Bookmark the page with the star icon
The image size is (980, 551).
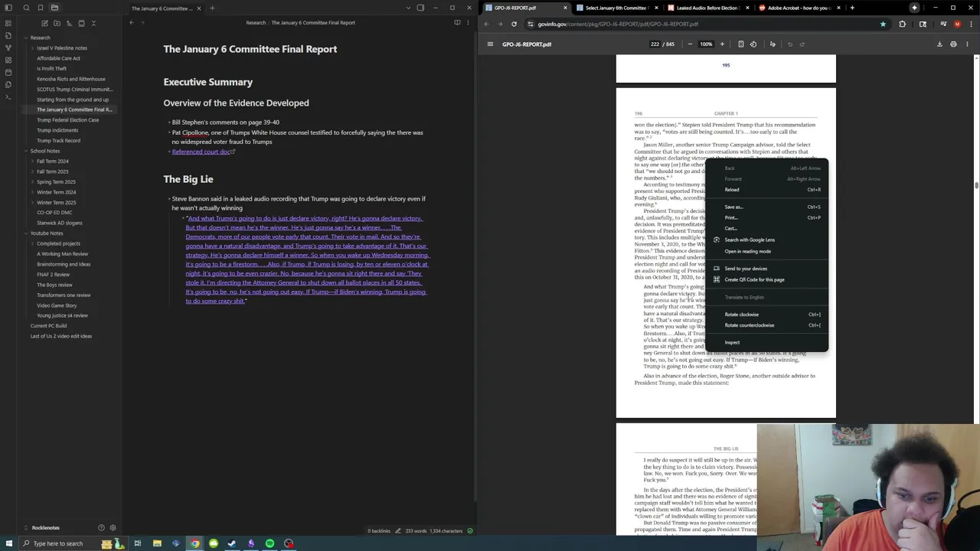[x=883, y=24]
